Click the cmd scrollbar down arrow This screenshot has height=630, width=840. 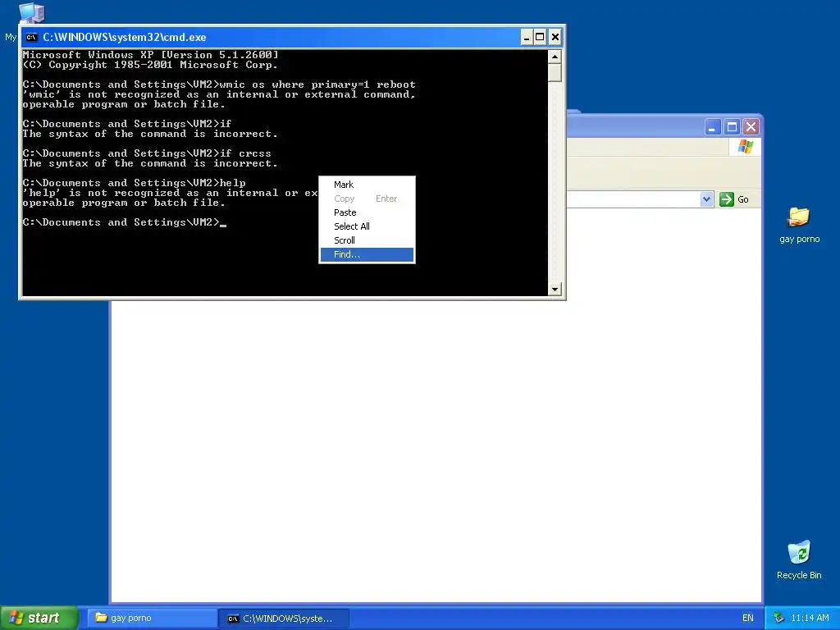point(555,290)
